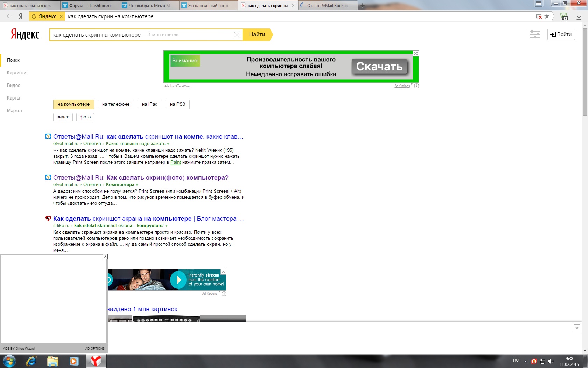
Task: Toggle 'на iPad' filter chip
Action: point(150,104)
